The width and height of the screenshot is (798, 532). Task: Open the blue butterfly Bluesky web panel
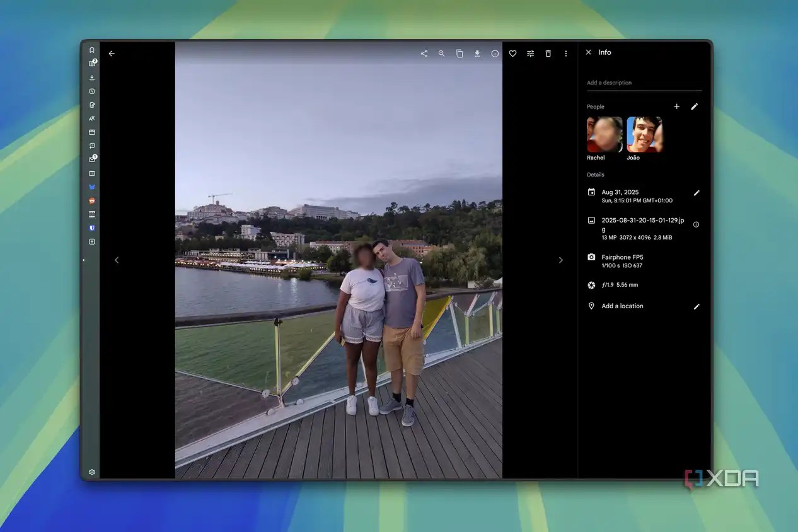[92, 187]
